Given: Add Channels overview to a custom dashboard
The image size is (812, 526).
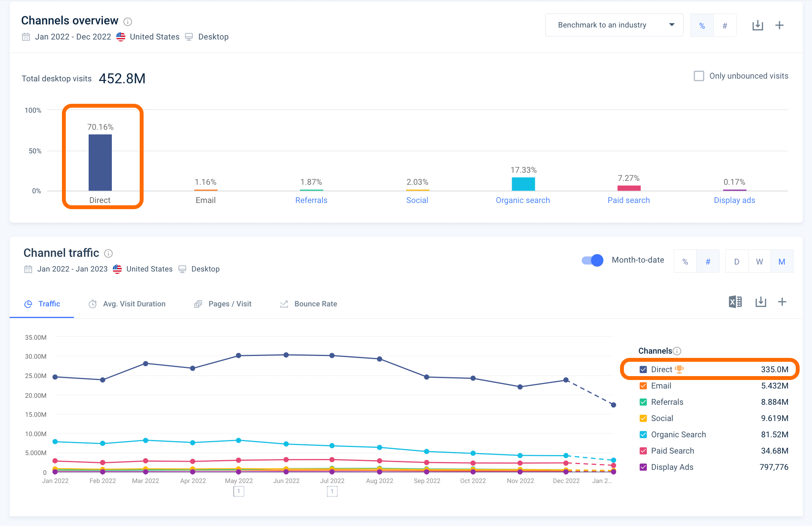Looking at the screenshot, I should tap(779, 25).
